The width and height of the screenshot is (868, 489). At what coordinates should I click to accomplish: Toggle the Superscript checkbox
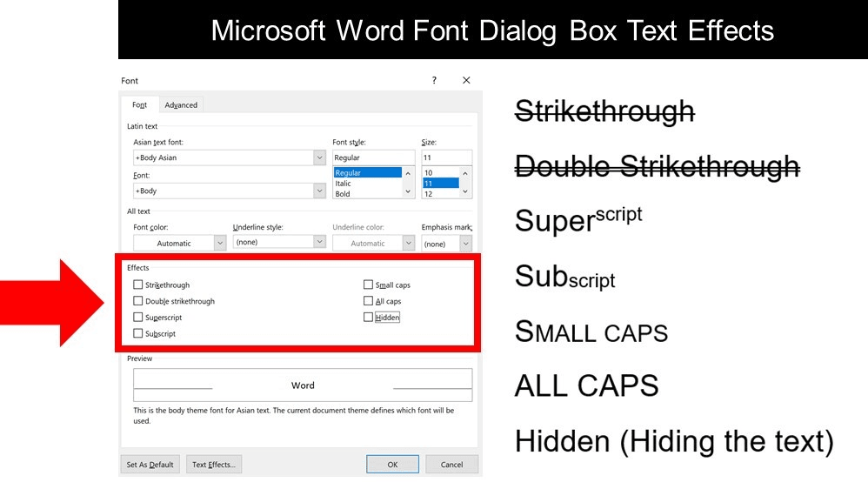[138, 318]
